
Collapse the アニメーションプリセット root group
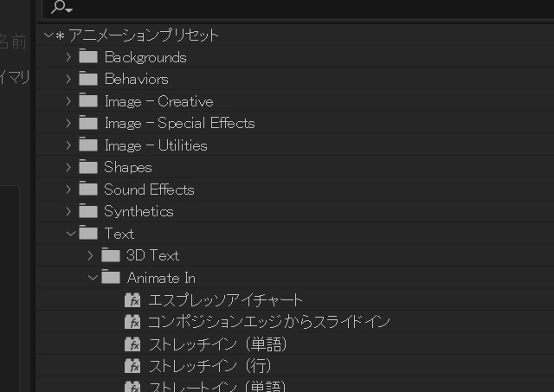coord(48,35)
